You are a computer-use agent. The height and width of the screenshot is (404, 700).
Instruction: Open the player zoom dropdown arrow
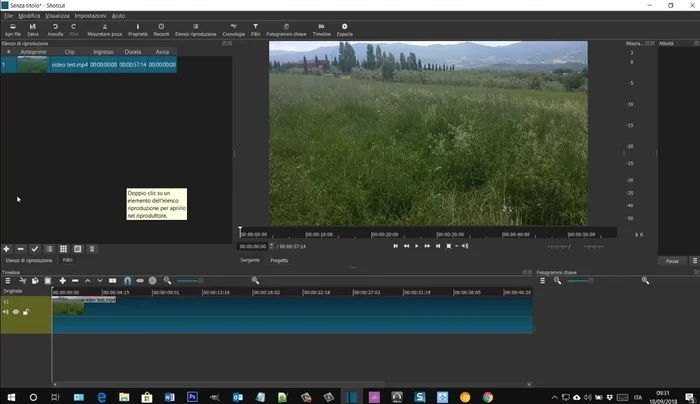click(x=456, y=246)
